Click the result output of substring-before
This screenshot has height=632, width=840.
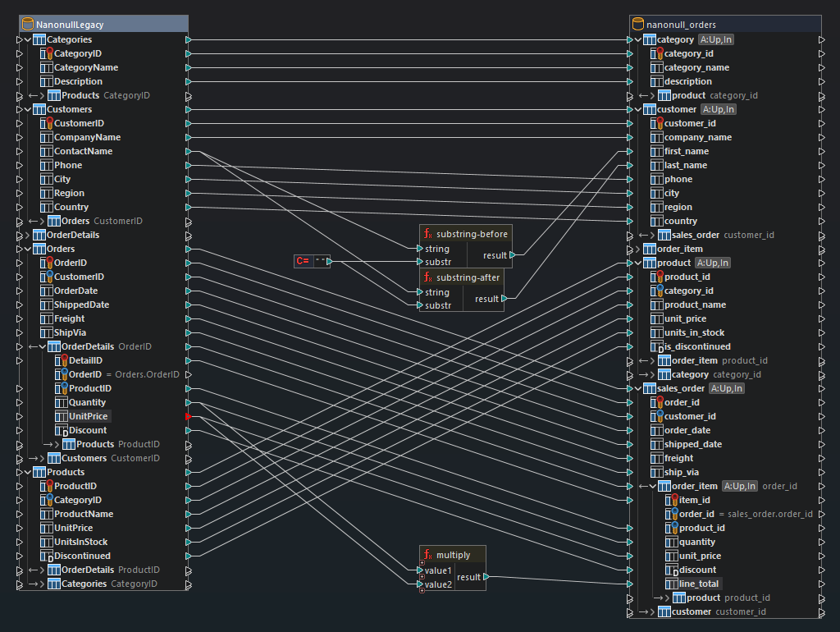[x=512, y=255]
